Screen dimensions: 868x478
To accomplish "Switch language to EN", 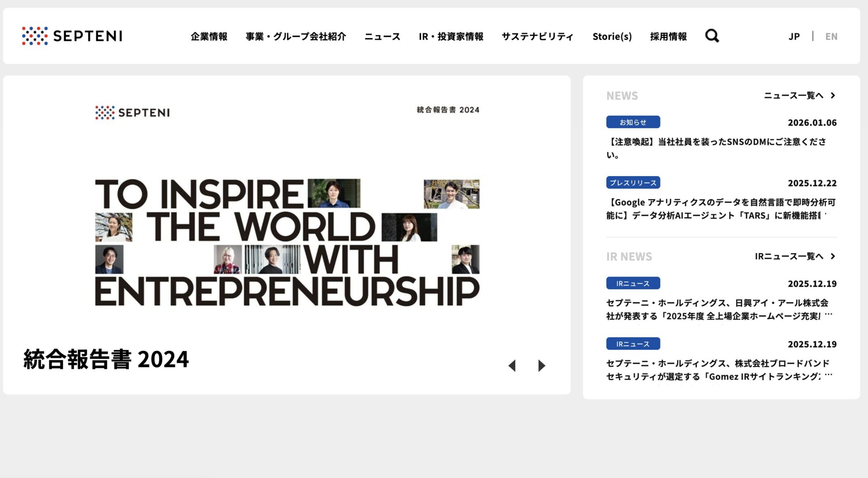I will pos(831,36).
